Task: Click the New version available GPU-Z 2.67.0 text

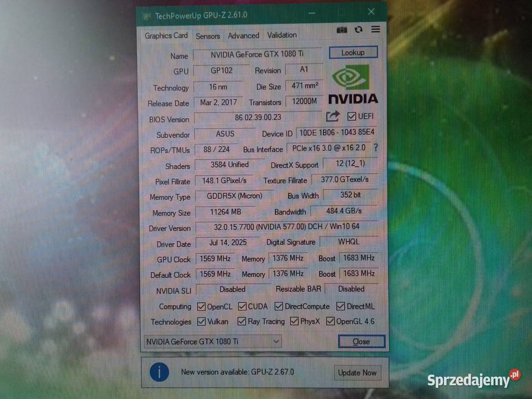Action: coord(238,372)
